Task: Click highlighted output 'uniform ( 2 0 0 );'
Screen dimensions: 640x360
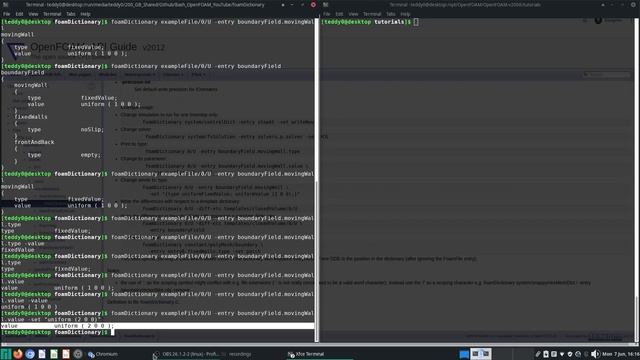Action: [84, 326]
